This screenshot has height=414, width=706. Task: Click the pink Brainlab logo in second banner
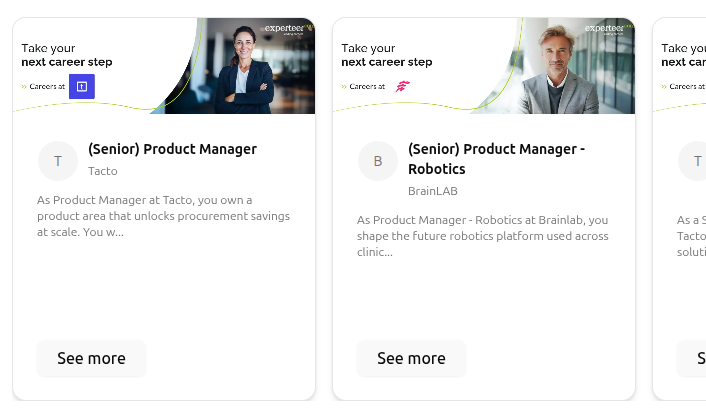coord(402,87)
